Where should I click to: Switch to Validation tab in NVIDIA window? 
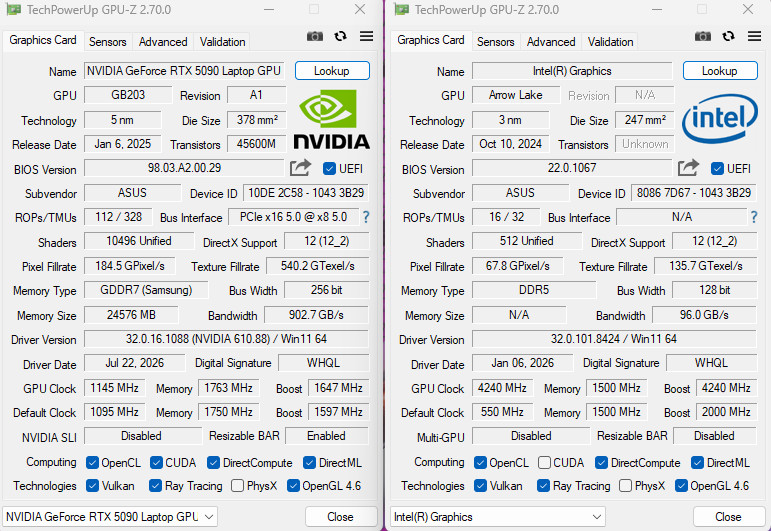pos(222,42)
